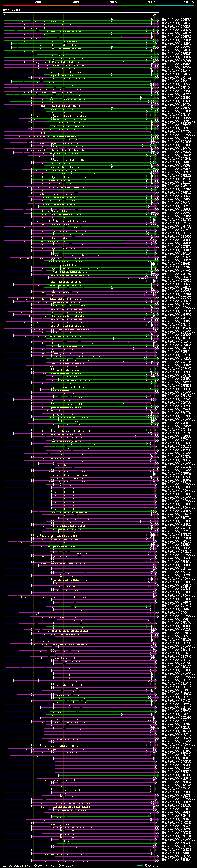Click the orange ~40% identity legend segment
Image resolution: width=197 pixels, height=868 pixels.
pos(60,6)
